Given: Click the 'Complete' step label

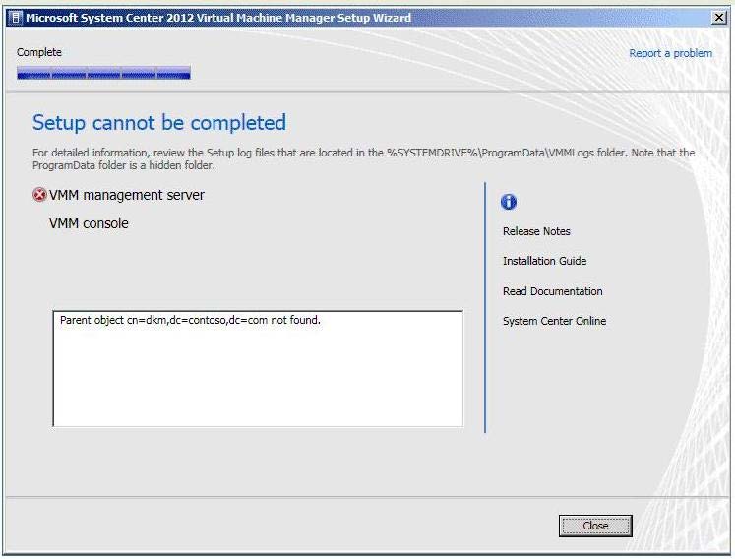Looking at the screenshot, I should [39, 52].
